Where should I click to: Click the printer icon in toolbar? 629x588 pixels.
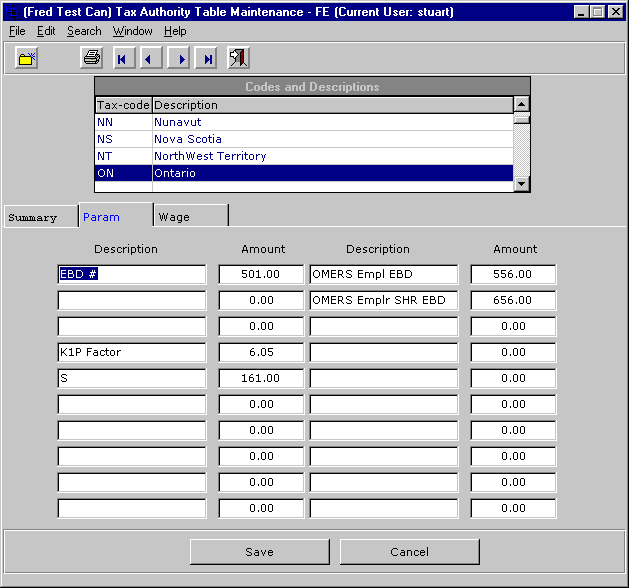[x=91, y=58]
